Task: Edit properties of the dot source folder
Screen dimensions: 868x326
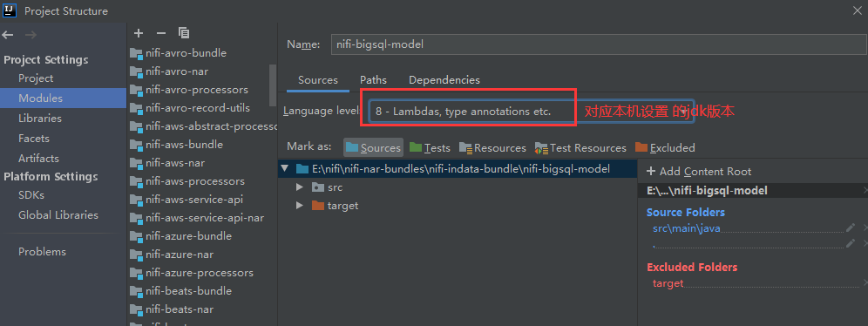Action: click(x=851, y=243)
